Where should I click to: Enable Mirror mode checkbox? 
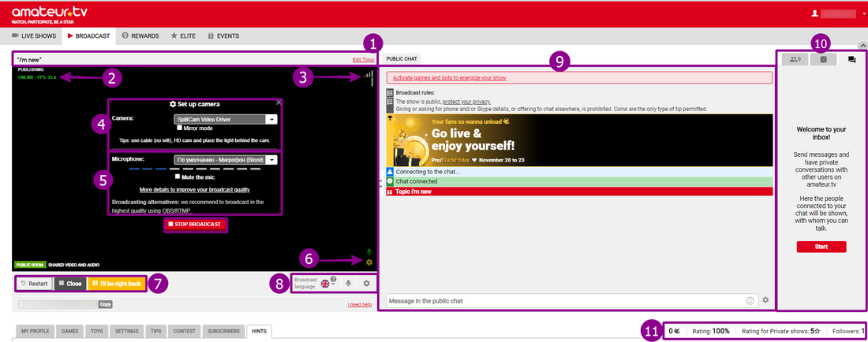[x=180, y=128]
